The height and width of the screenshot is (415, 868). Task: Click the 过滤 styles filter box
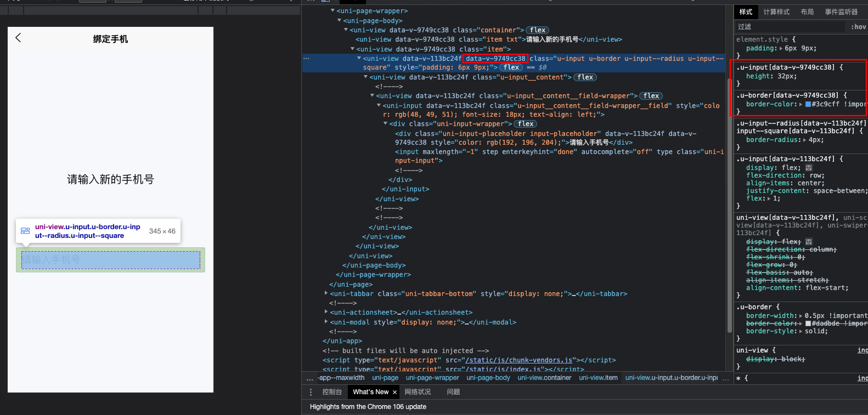click(790, 27)
